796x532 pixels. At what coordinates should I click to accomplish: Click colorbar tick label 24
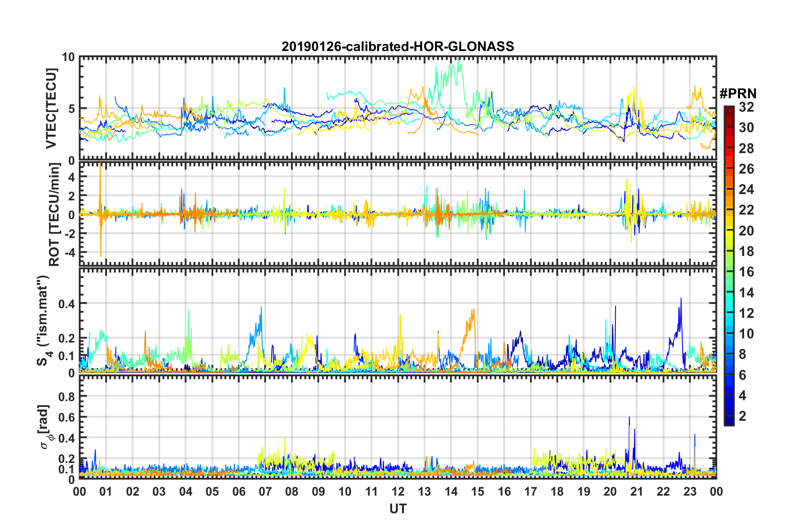746,189
